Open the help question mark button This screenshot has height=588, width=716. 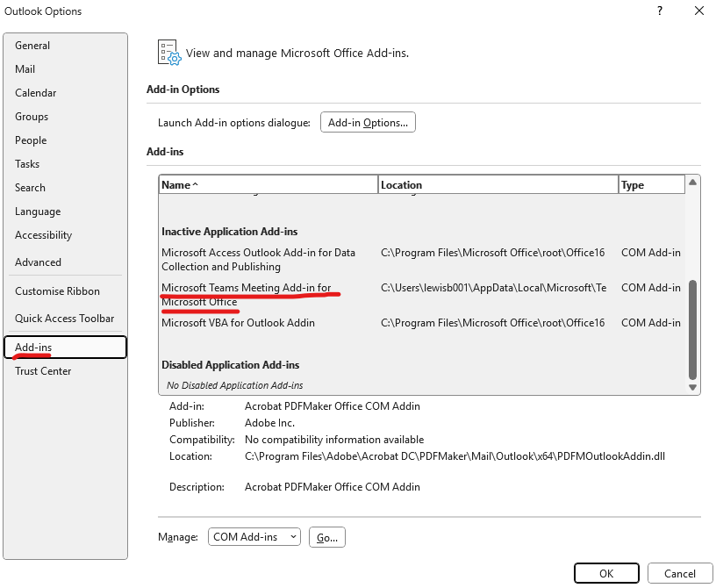660,11
